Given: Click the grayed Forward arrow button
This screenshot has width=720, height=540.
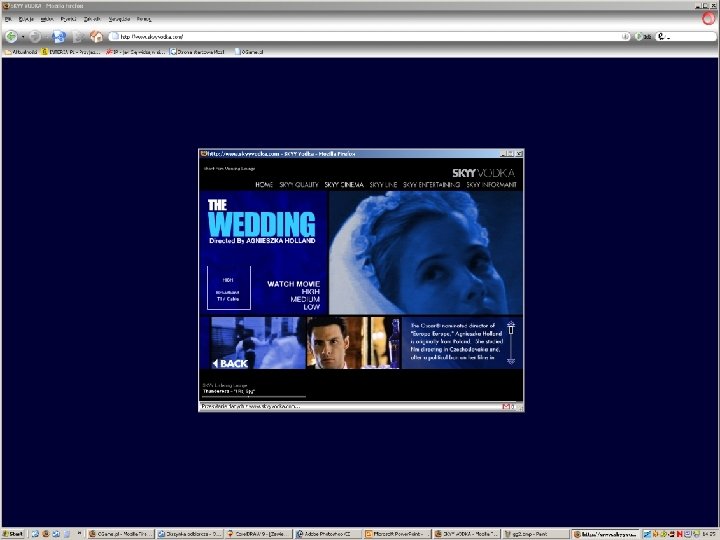Looking at the screenshot, I should (x=35, y=36).
